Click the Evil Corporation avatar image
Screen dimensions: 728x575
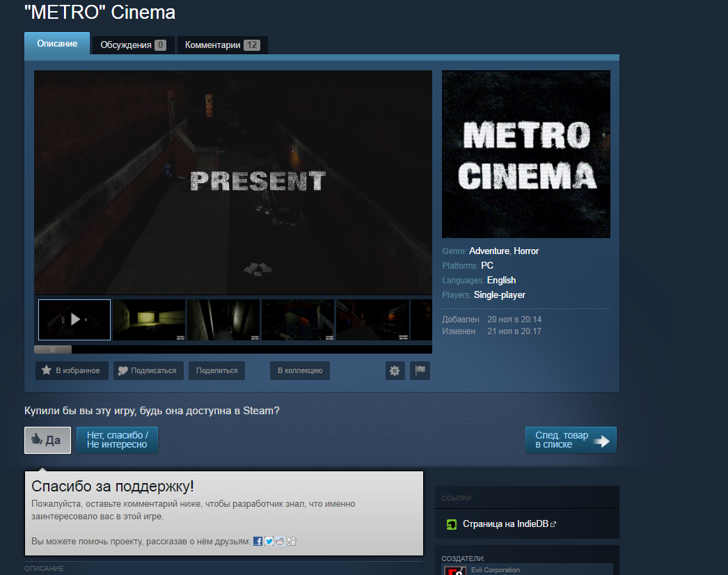click(x=455, y=571)
